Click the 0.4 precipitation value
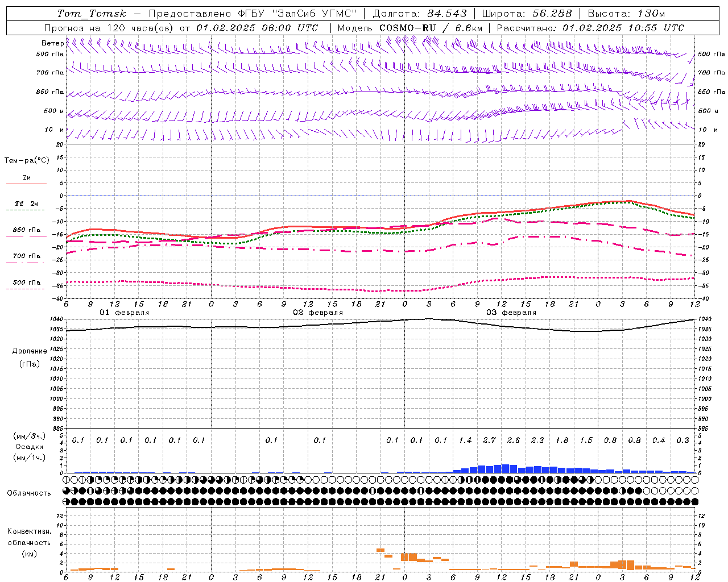Screen dimensions: 728x582 pos(659,440)
